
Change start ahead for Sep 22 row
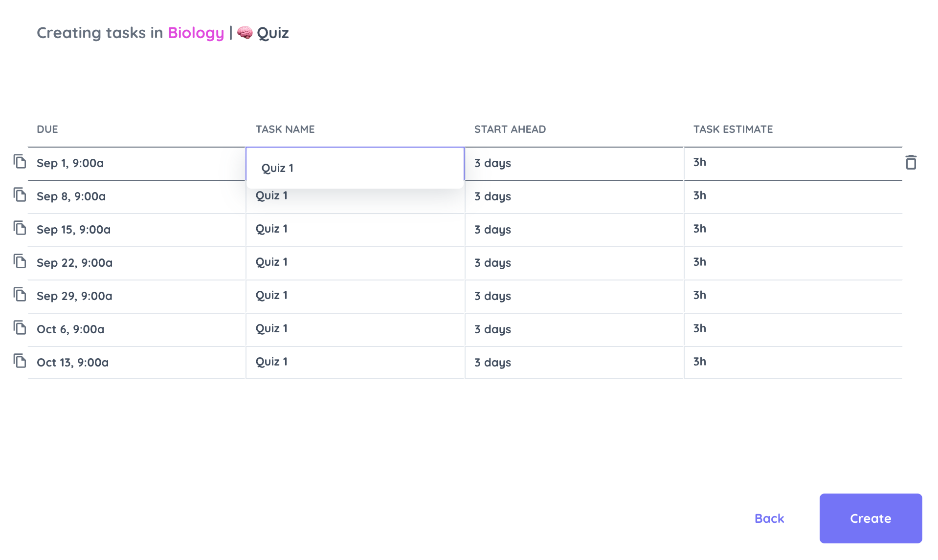[x=574, y=263]
